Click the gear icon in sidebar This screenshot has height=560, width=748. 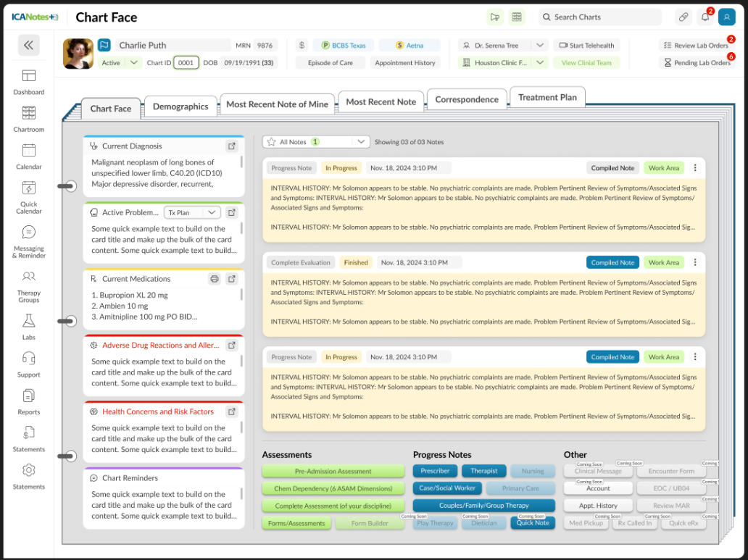click(x=28, y=470)
